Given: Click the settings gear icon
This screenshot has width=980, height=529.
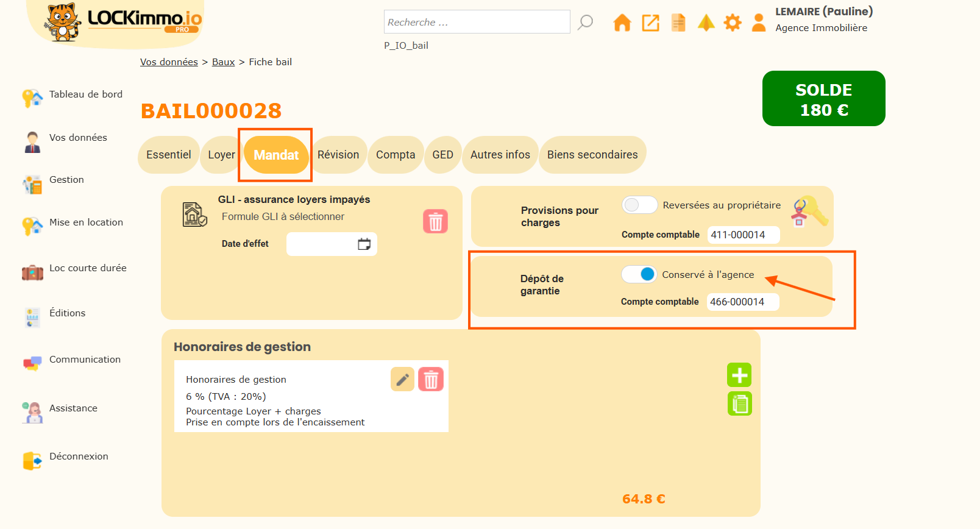Looking at the screenshot, I should pos(732,23).
